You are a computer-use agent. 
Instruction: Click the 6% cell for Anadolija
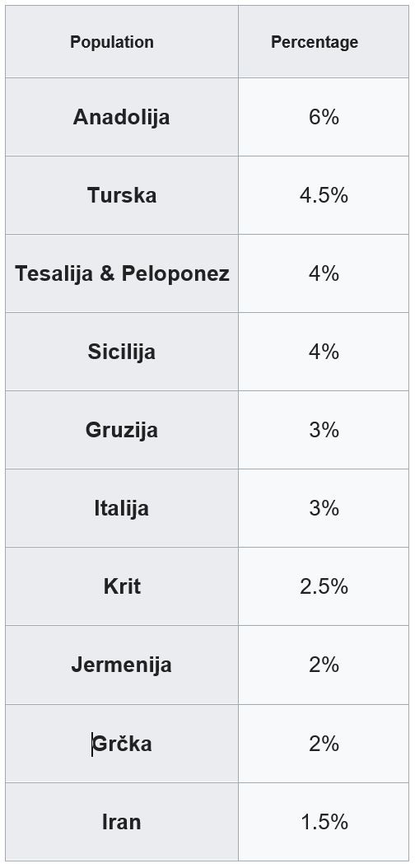click(x=324, y=117)
